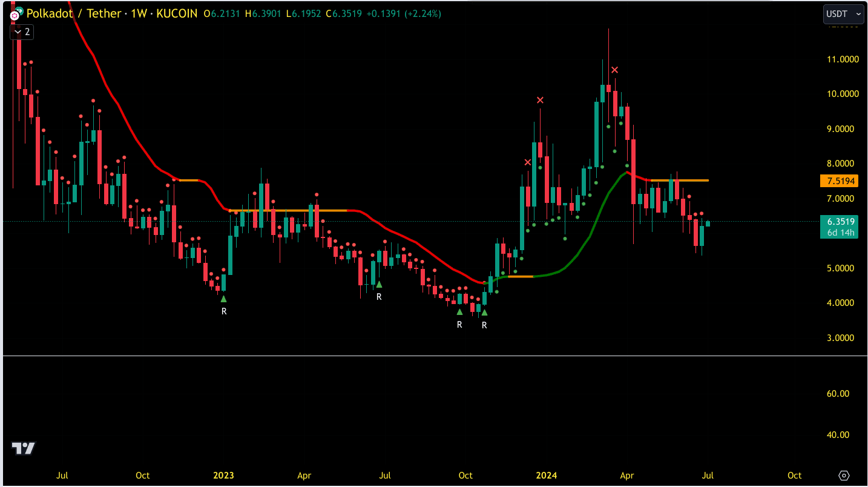Click the Polkadot/Tether coin logo icon
The width and height of the screenshot is (868, 487).
coord(15,14)
